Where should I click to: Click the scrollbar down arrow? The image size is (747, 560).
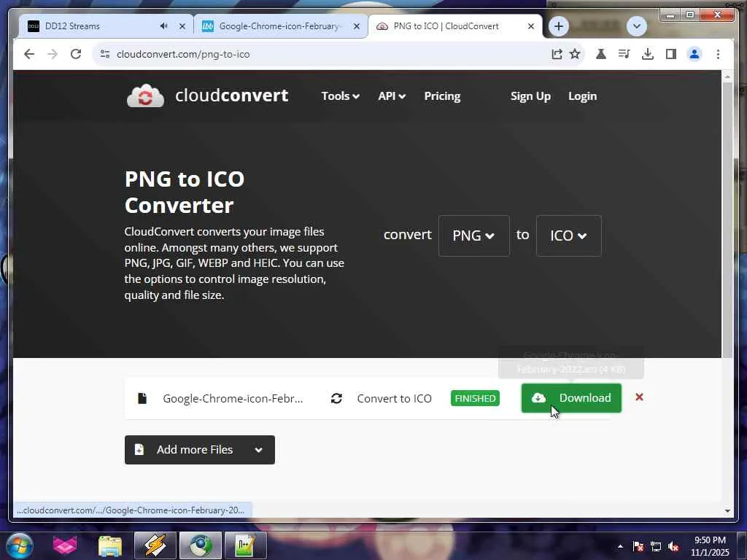click(727, 510)
